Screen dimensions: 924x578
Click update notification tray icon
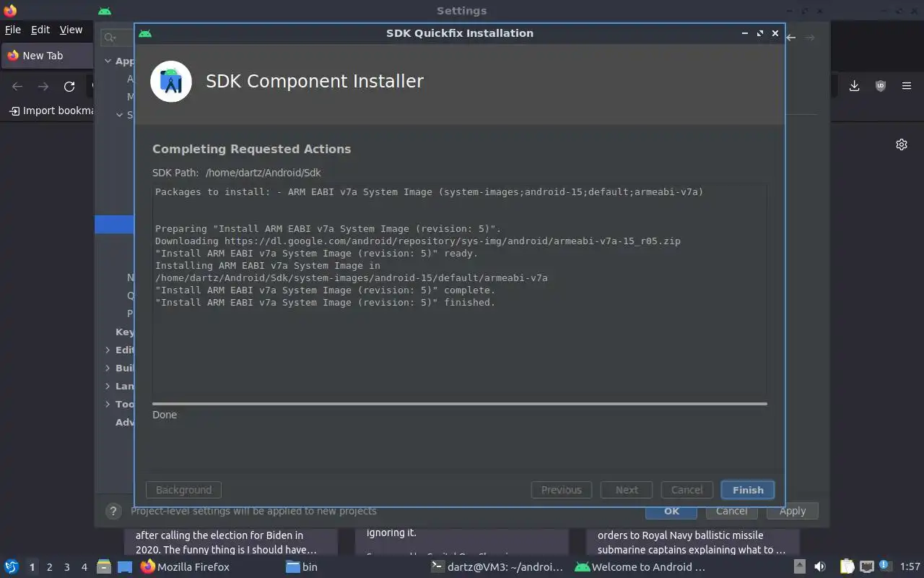coord(884,565)
